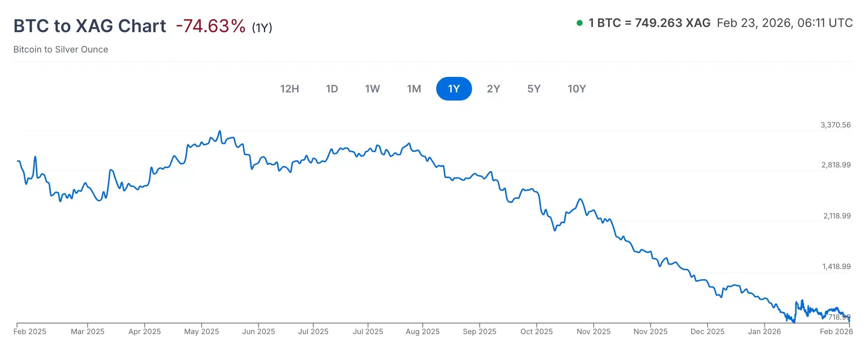Screen dimensions: 868x343
Task: Select the 12H timeframe option
Action: point(290,89)
